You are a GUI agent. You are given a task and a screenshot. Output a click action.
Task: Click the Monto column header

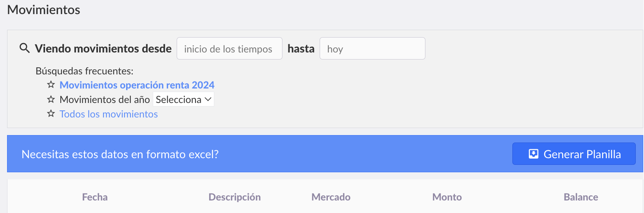click(447, 197)
